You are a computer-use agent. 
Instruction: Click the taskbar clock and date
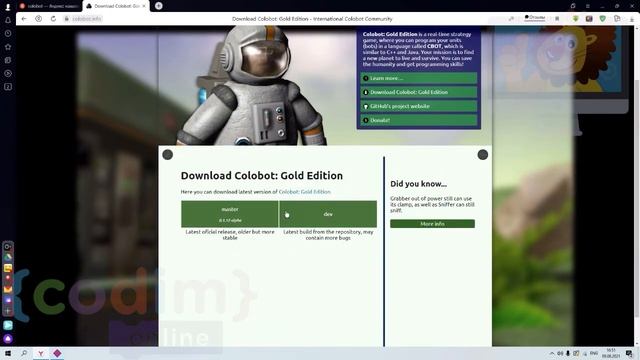pyautogui.click(x=611, y=353)
